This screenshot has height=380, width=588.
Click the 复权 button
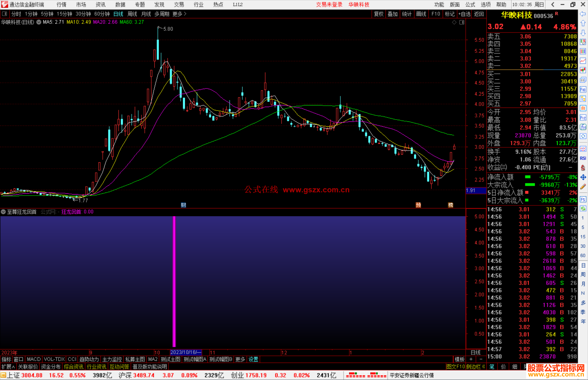click(378, 14)
